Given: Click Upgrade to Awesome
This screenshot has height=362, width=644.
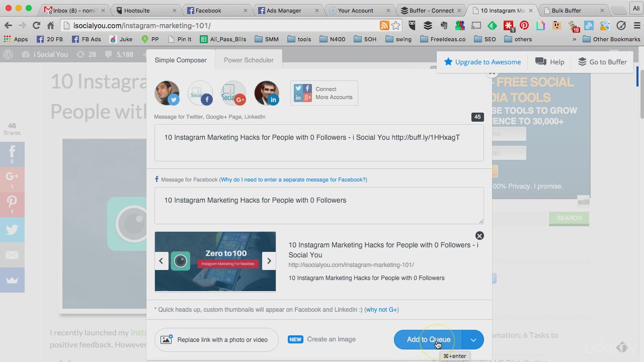Looking at the screenshot, I should pos(482,62).
